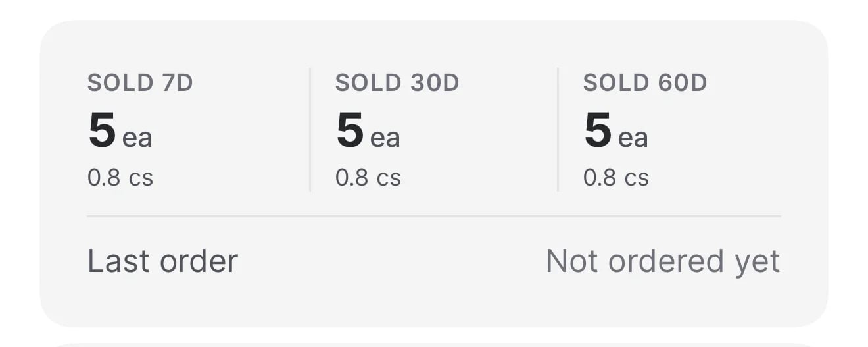Select the bold 5 under SOLD 30D
Image resolution: width=868 pixels, height=347 pixels.
[350, 130]
